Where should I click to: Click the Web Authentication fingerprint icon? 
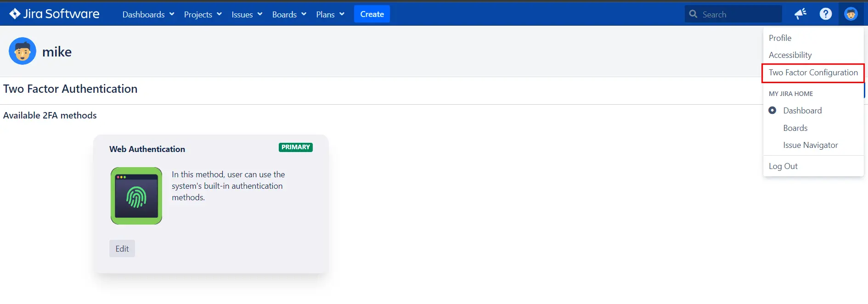[136, 196]
